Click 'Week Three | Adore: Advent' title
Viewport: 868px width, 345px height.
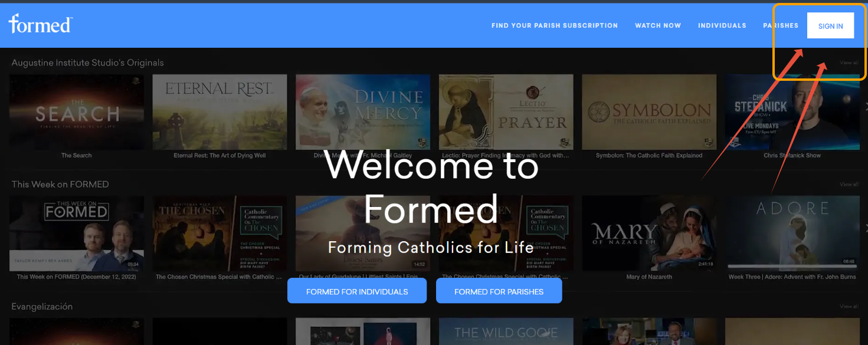click(x=792, y=277)
